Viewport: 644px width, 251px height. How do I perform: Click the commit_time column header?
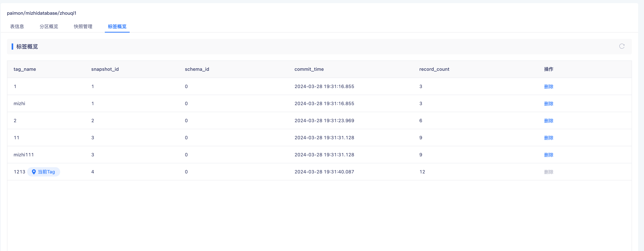click(x=309, y=69)
